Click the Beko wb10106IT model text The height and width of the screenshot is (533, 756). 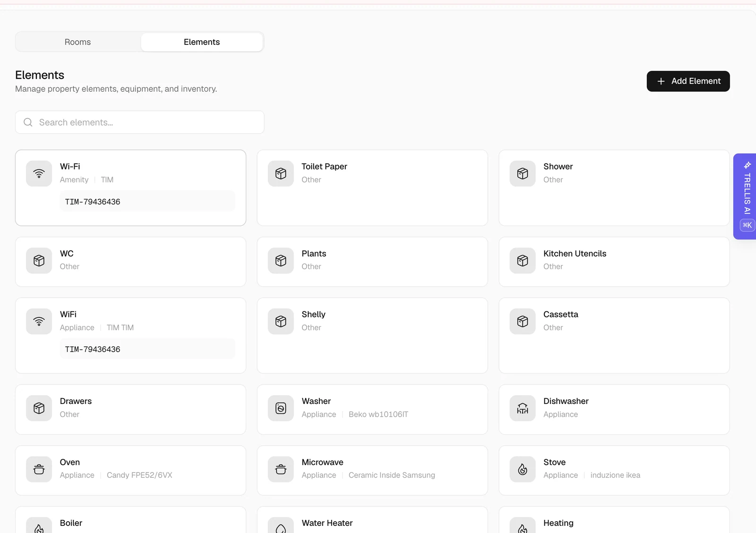click(378, 414)
